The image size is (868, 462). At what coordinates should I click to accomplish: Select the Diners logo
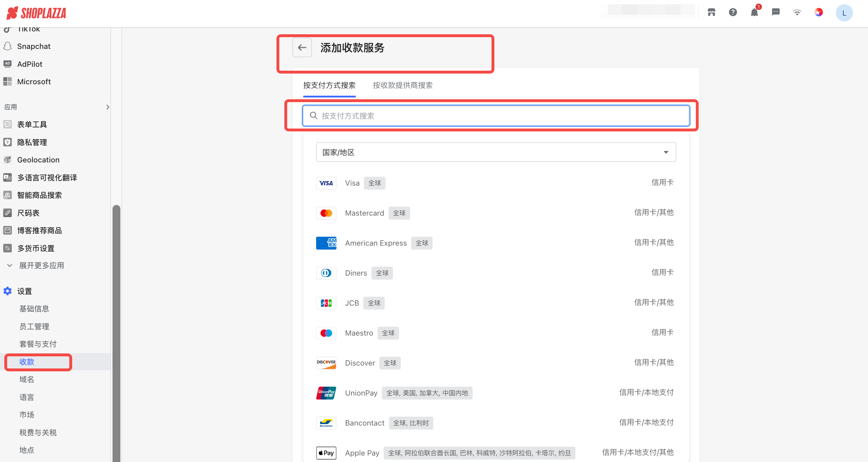click(326, 273)
